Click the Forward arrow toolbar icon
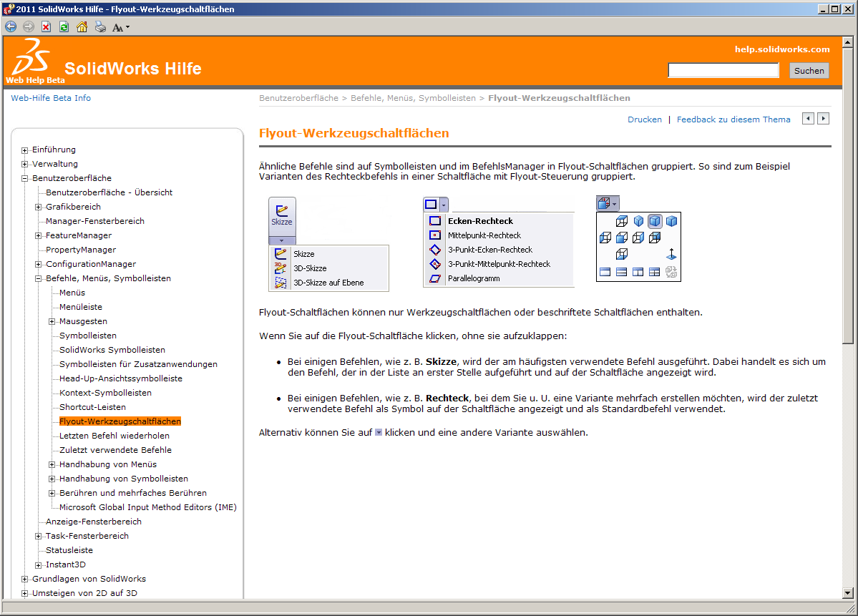The height and width of the screenshot is (616, 858). 29,26
